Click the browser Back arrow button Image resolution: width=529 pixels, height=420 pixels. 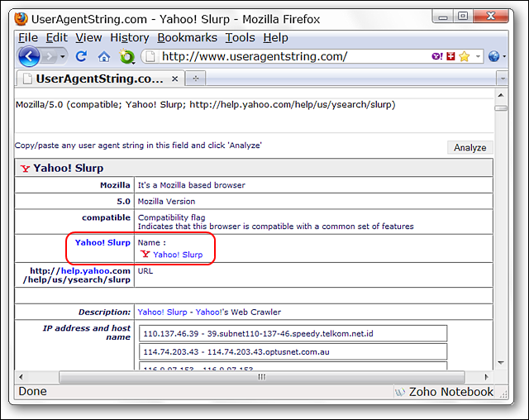coord(29,56)
